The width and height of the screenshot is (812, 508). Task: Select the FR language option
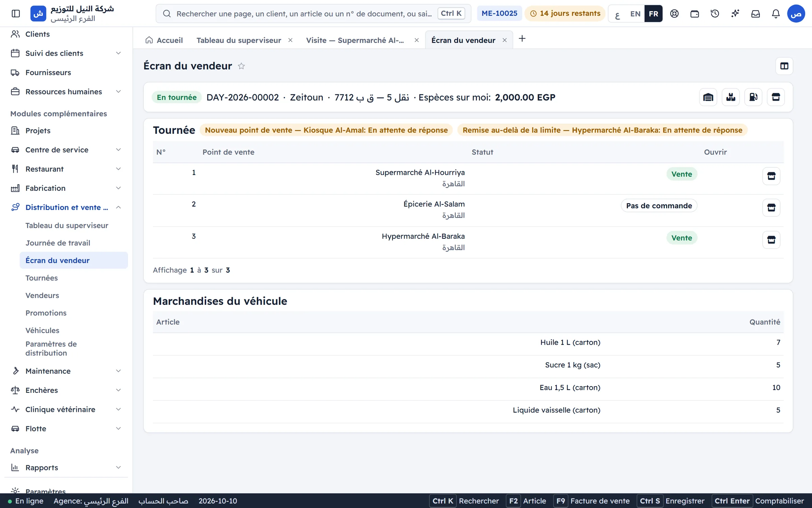tap(653, 14)
